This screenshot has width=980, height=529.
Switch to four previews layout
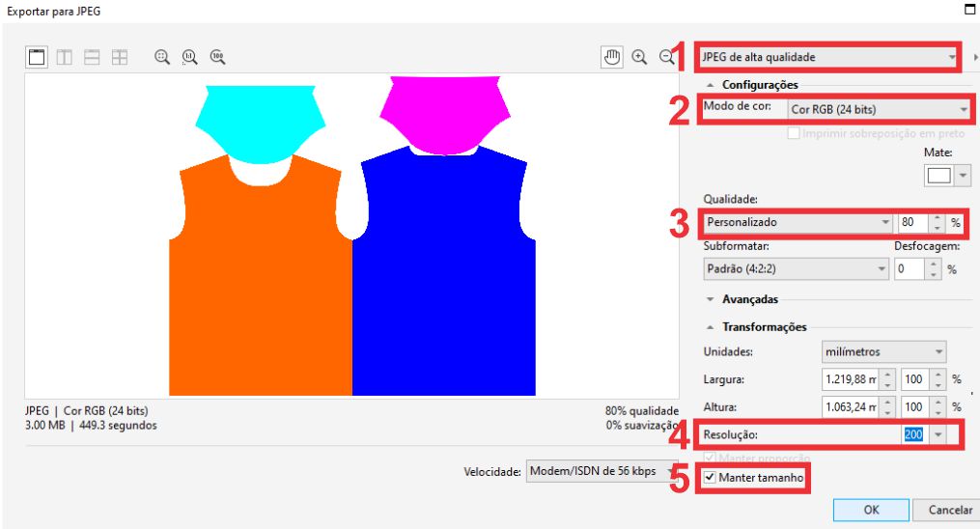[120, 58]
